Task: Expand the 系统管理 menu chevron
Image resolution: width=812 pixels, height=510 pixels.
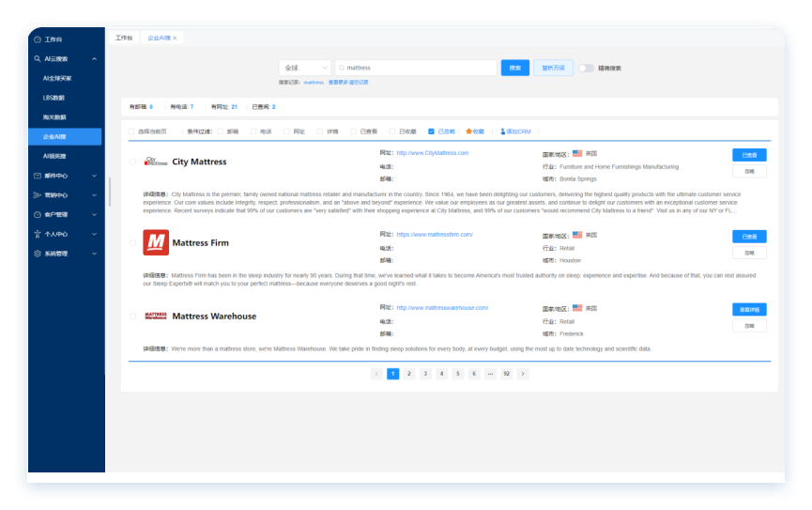Action: click(94, 254)
